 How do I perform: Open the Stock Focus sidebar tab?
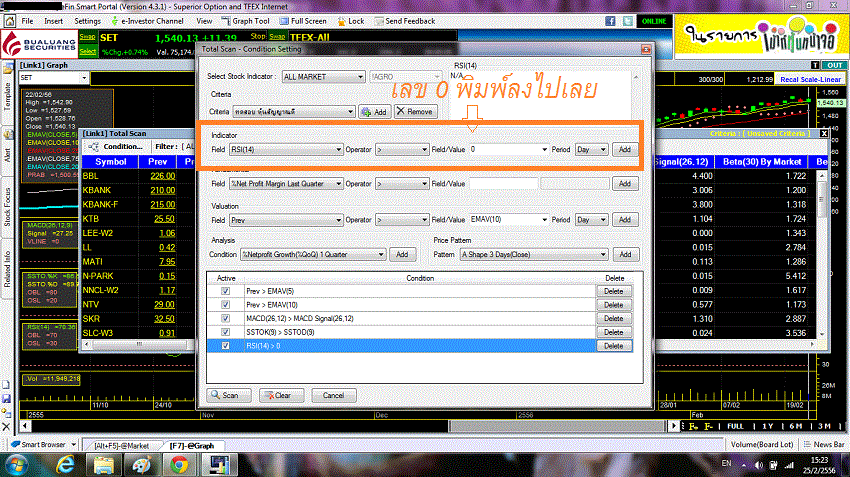click(7, 207)
